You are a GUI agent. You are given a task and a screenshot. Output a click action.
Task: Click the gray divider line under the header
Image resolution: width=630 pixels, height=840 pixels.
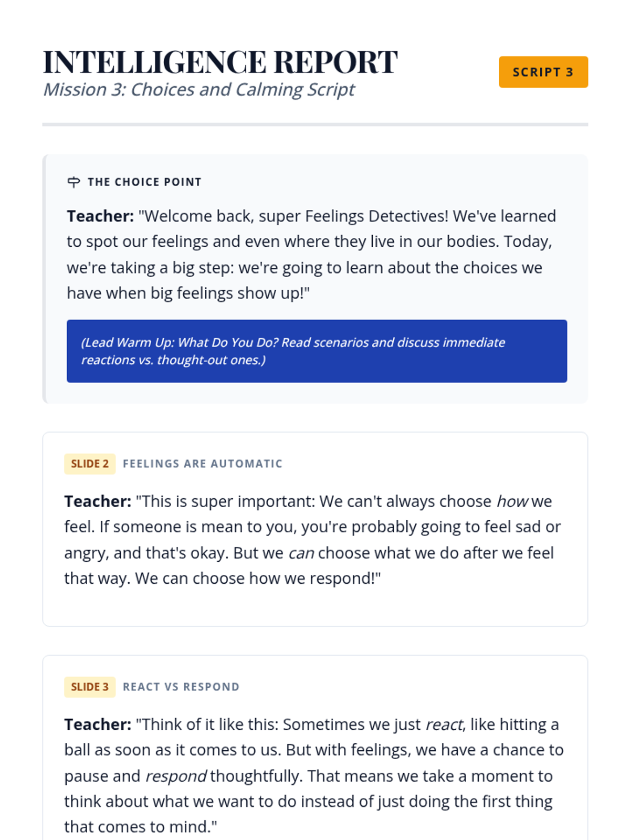tap(315, 124)
